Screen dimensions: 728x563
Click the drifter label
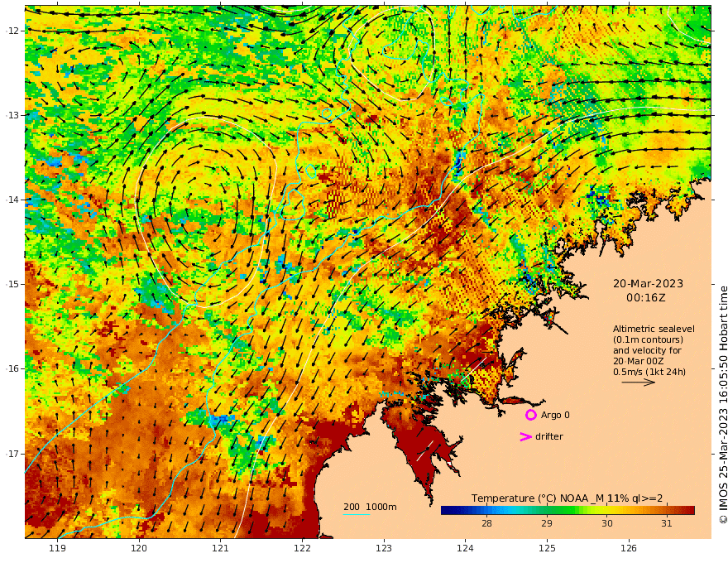pos(548,436)
